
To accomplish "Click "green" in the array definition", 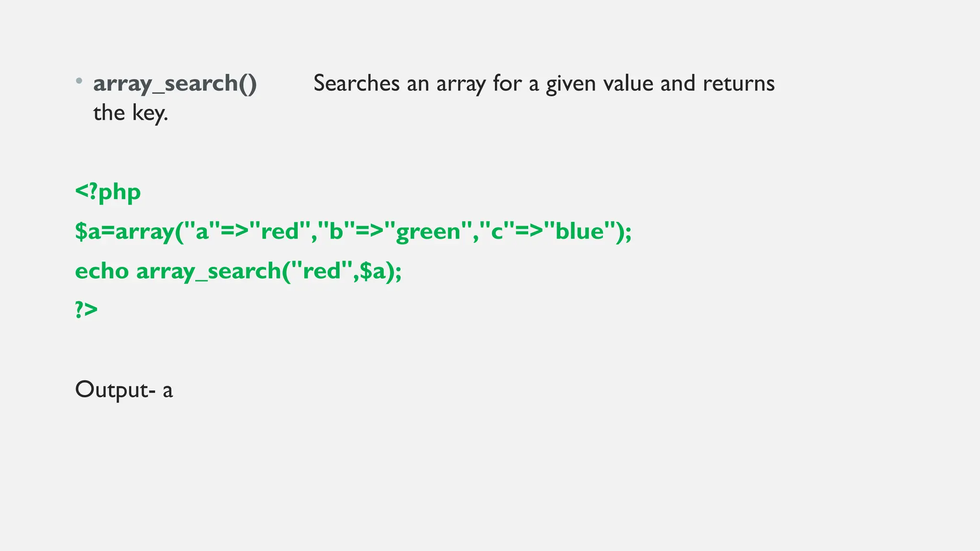I will 428,231.
